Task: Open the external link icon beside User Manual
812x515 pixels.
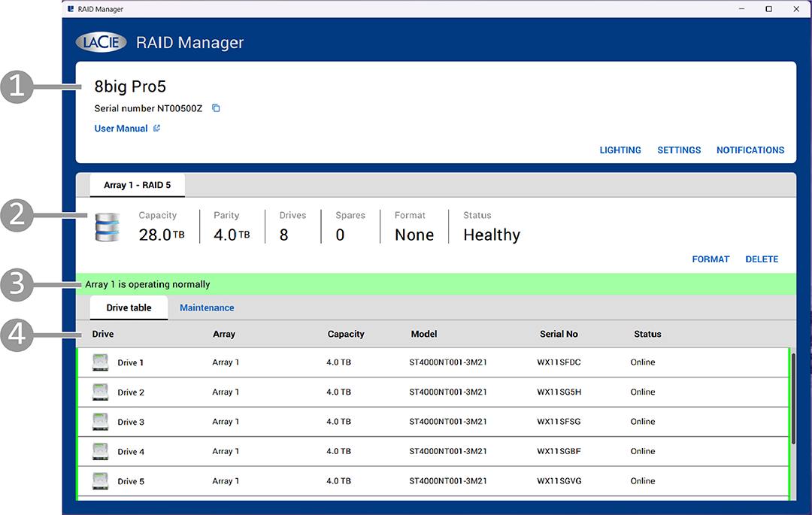Action: tap(157, 128)
